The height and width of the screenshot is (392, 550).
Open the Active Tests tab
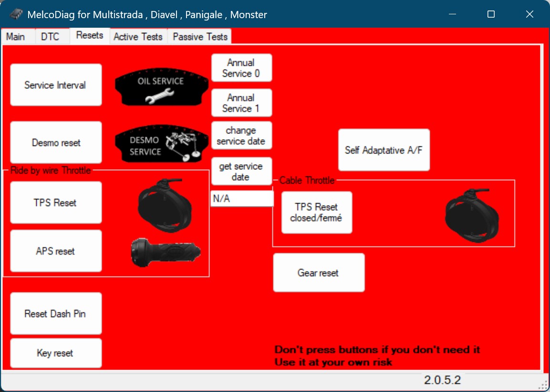click(138, 36)
